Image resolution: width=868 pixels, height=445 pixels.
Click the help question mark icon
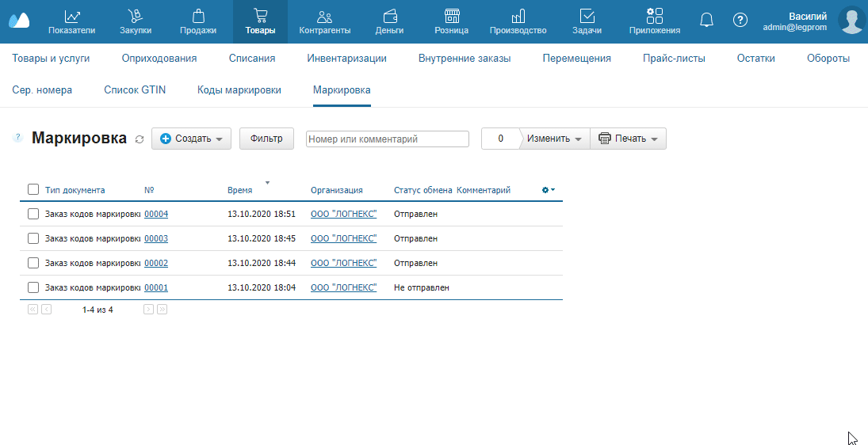(740, 21)
